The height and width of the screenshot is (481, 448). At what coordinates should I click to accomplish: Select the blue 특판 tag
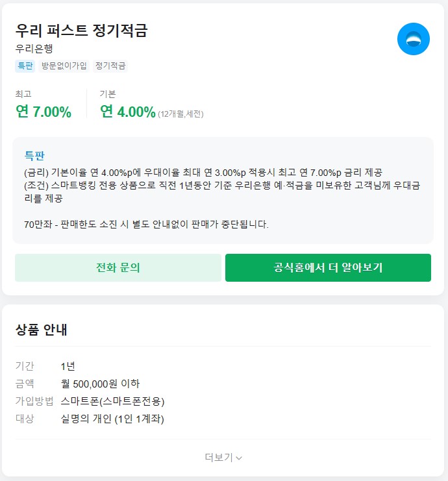(x=25, y=66)
